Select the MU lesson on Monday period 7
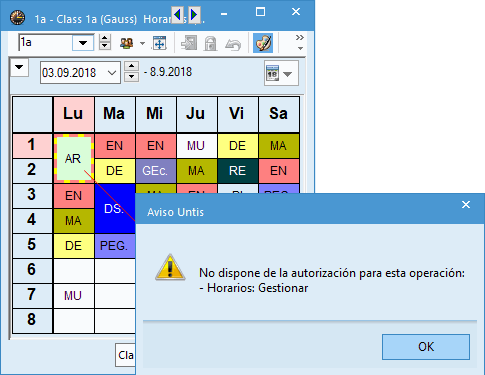Screen dimensions: 485x375 [x=73, y=296]
